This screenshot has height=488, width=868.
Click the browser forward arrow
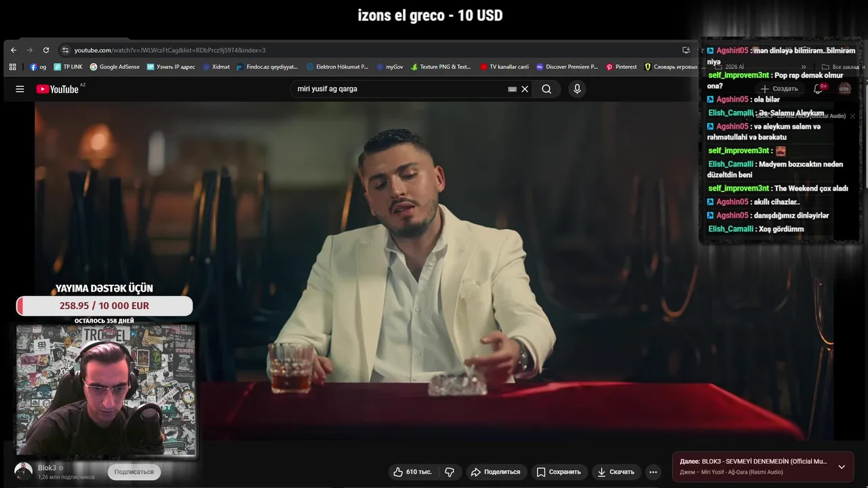[x=30, y=50]
